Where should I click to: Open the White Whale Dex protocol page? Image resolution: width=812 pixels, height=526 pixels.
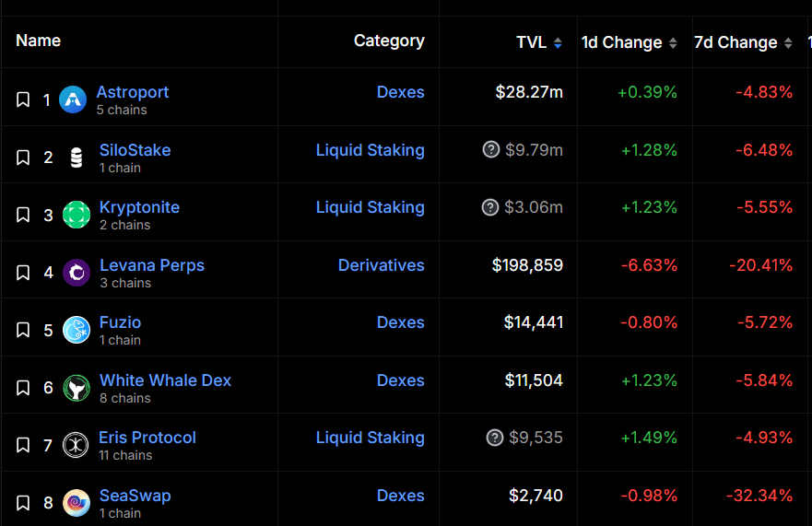[165, 380]
